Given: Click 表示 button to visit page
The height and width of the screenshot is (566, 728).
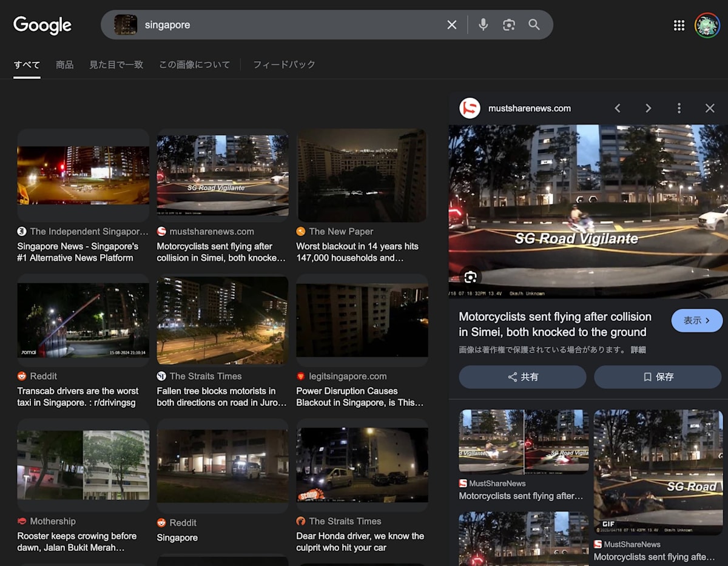Looking at the screenshot, I should [x=697, y=320].
